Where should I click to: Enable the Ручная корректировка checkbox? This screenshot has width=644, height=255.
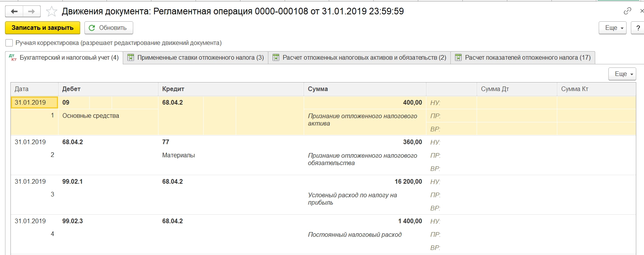tap(9, 43)
